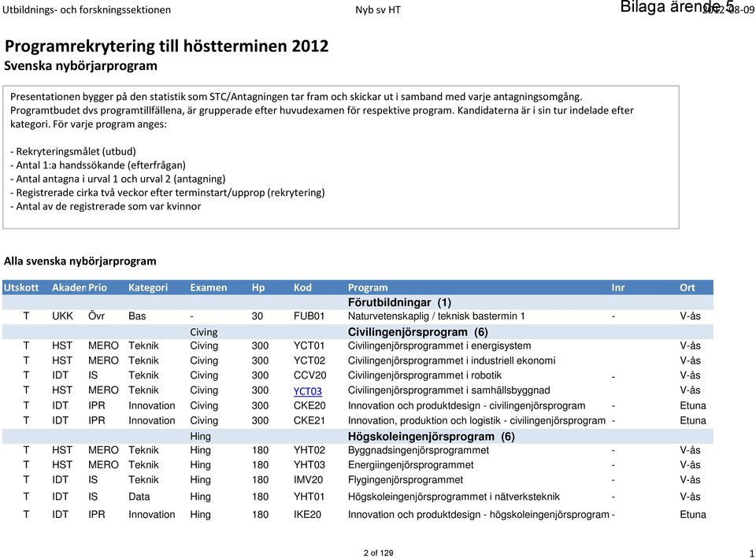
Task: Click the header text Nyb sv HT
Action: click(x=378, y=9)
